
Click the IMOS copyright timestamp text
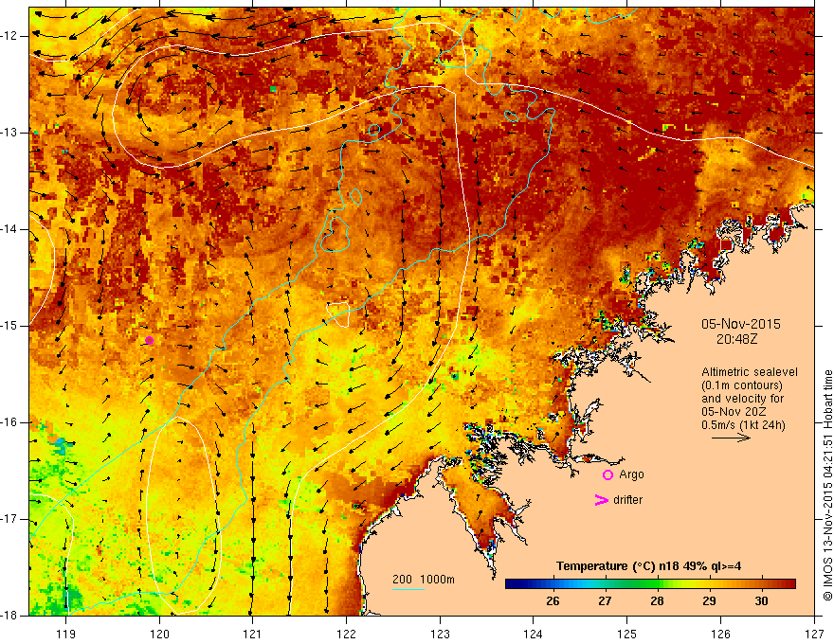(x=827, y=486)
